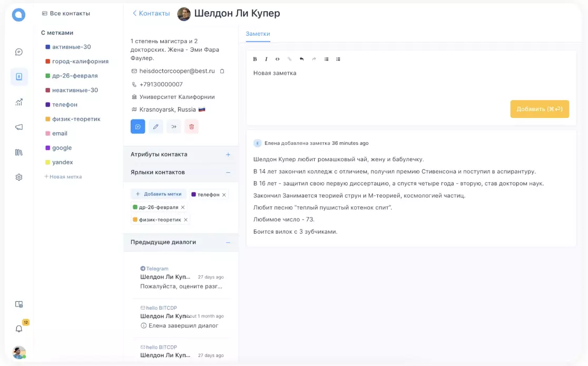Expand Атрибуты контакта section with plus
This screenshot has width=588, height=366.
coord(228,154)
